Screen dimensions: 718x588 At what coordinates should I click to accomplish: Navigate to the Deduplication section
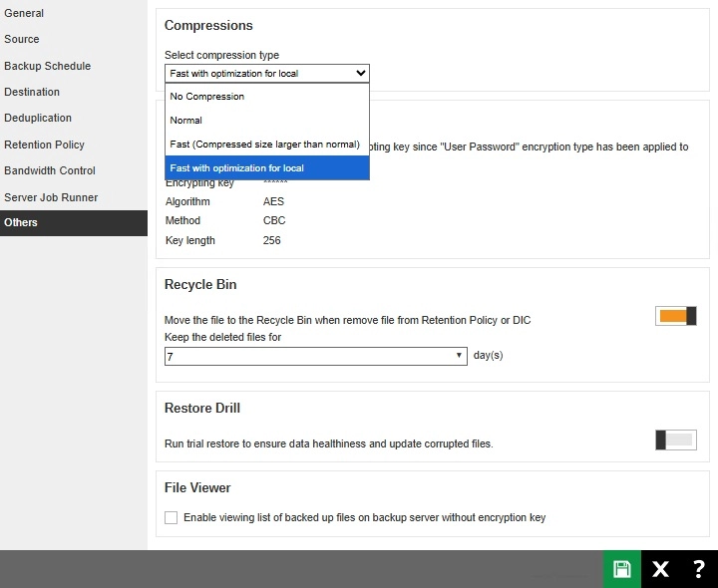coord(38,118)
